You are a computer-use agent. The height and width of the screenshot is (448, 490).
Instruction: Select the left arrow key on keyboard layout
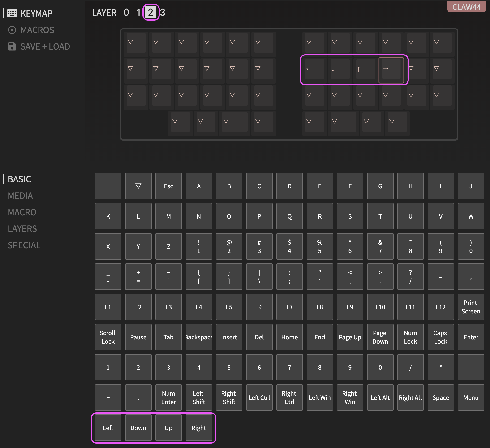point(314,69)
